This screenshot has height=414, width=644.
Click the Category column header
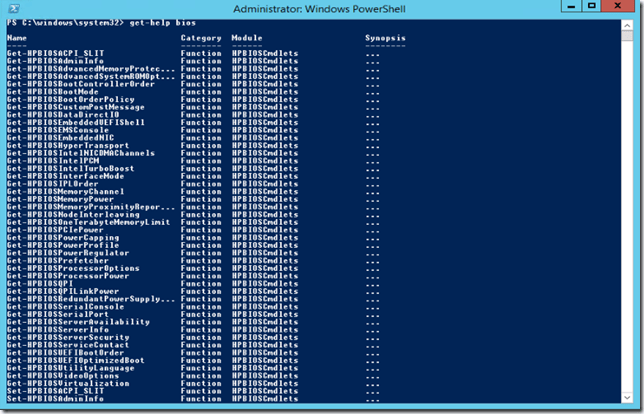pyautogui.click(x=200, y=38)
